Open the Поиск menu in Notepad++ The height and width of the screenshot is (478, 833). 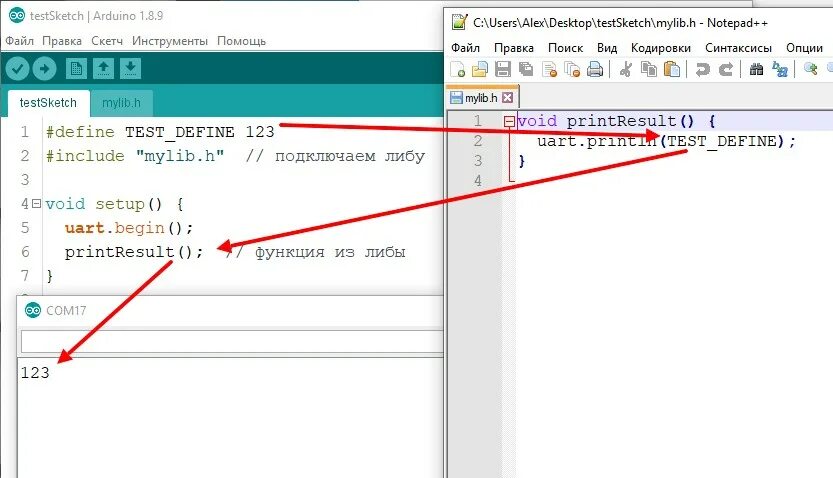[x=565, y=48]
